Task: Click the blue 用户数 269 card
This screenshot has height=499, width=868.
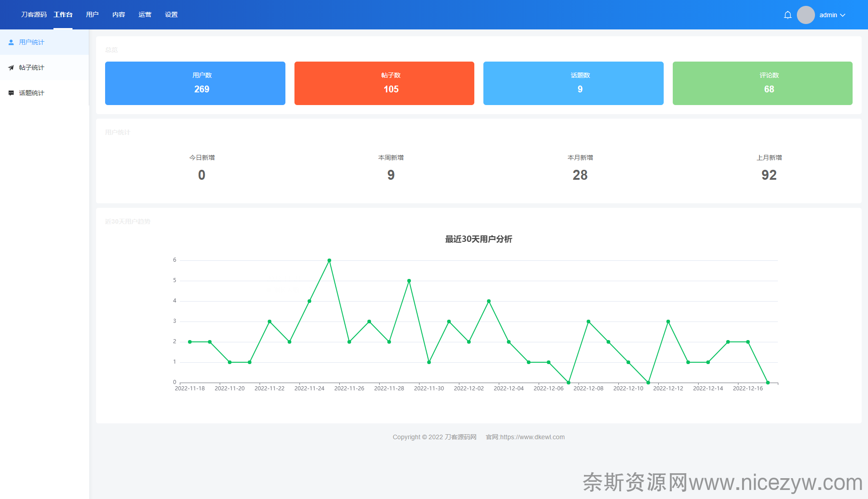Action: [x=195, y=83]
